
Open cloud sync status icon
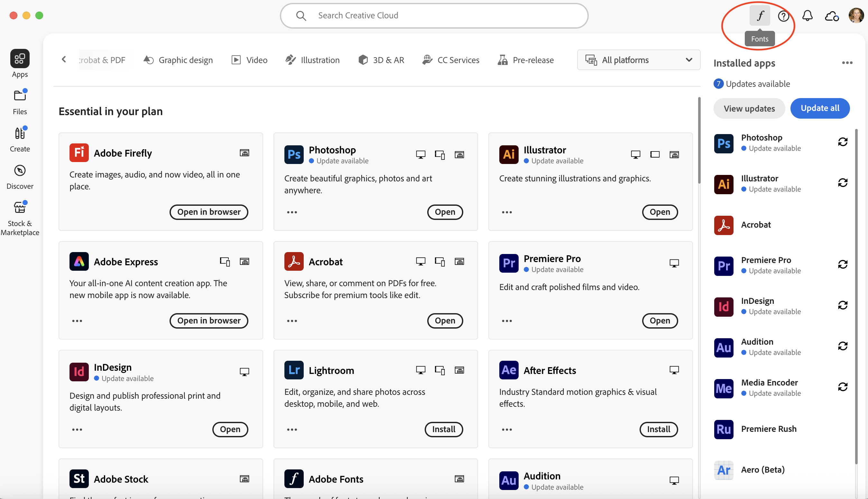832,16
